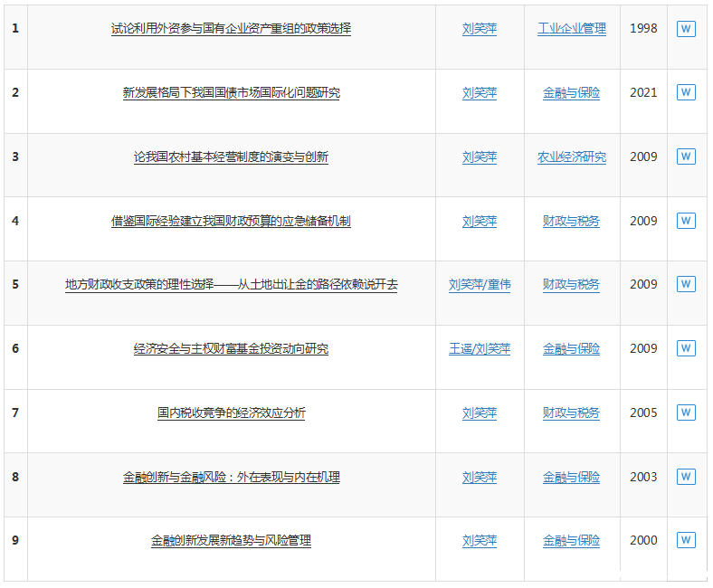Click author link 王遥/刘笑萍 in row 6
Screen dimensions: 713x588
click(480, 349)
